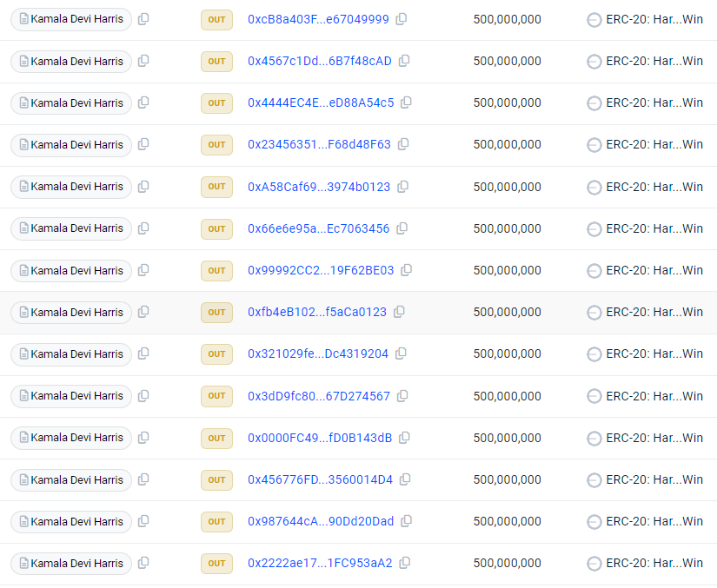Open Kamala Devi Harris label in 0x23456351 row

(x=71, y=145)
